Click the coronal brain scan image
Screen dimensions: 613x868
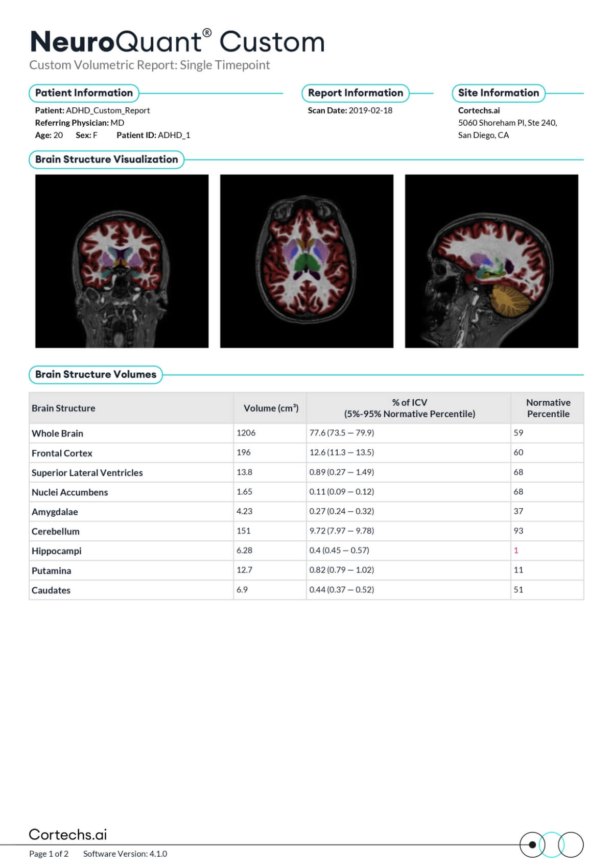[x=122, y=261]
